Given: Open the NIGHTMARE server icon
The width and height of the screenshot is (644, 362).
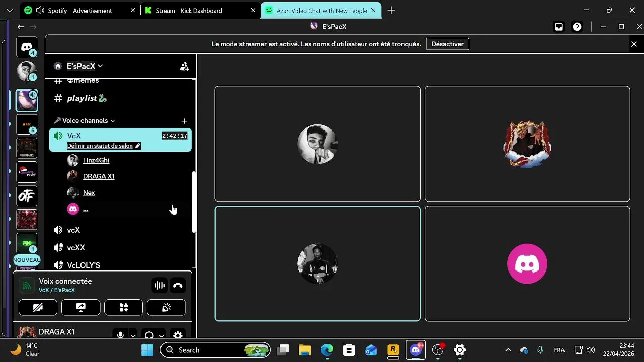Looking at the screenshot, I should click(27, 148).
